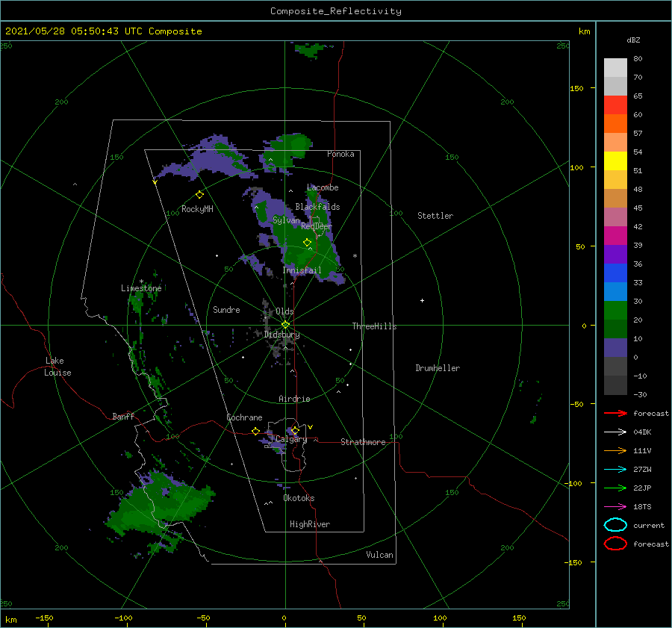
Task: Click the dBZ legend heading
Action: point(633,40)
